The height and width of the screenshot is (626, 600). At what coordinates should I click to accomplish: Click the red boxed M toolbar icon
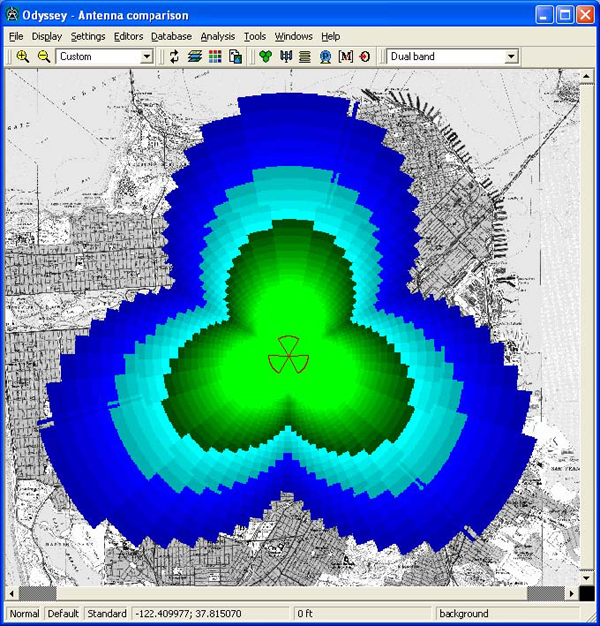click(345, 57)
